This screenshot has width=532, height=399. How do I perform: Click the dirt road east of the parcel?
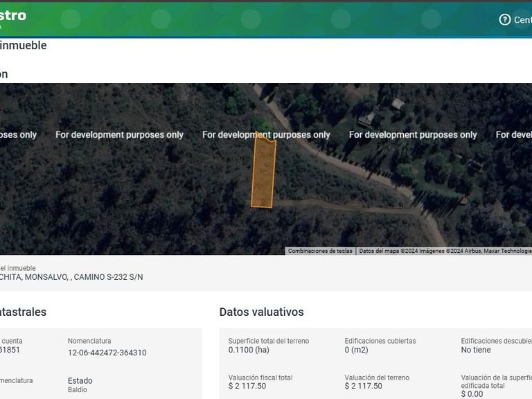[343, 205]
